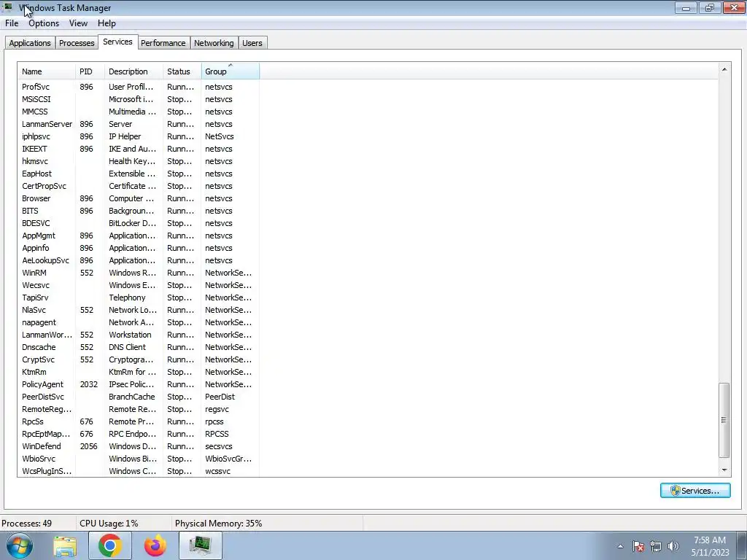Viewport: 747px width, 560px height.
Task: Select the LanmanServer service row
Action: (x=139, y=124)
